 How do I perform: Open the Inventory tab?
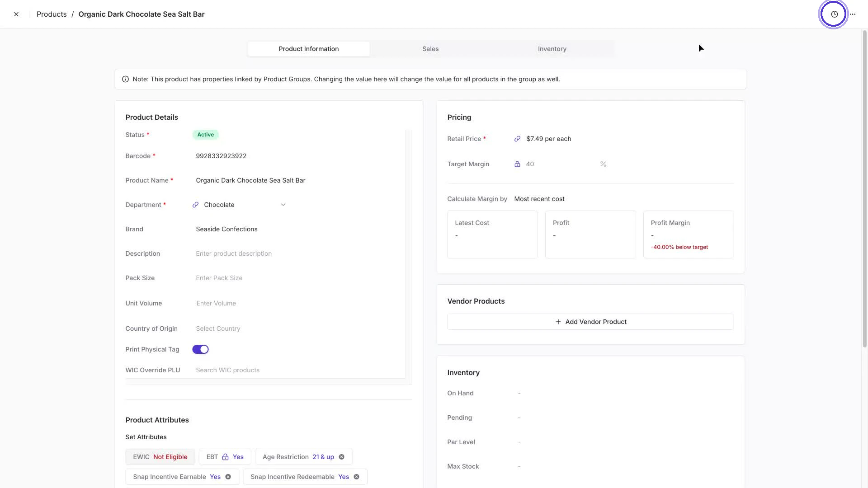(552, 48)
